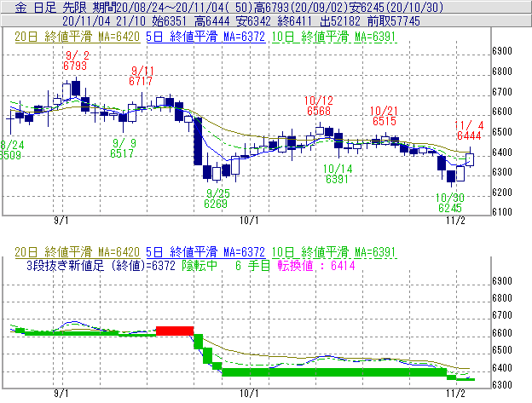The width and height of the screenshot is (532, 403).
Task: Select lower chart 10日 終値平滑 MA=6391 legend
Action: (x=334, y=252)
